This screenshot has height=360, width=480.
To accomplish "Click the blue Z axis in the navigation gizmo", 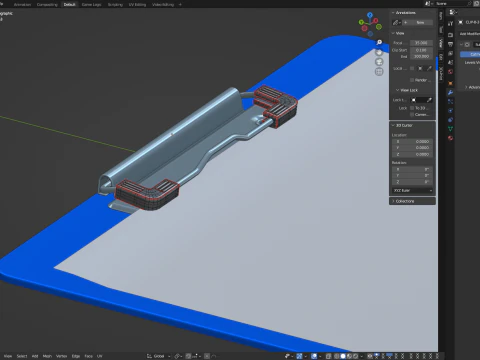I will click(x=370, y=15).
